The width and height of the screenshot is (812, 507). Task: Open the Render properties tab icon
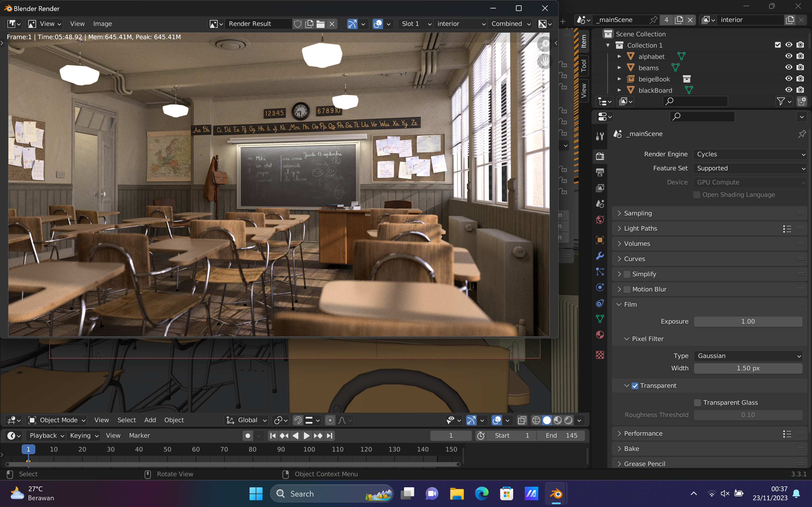(x=600, y=156)
